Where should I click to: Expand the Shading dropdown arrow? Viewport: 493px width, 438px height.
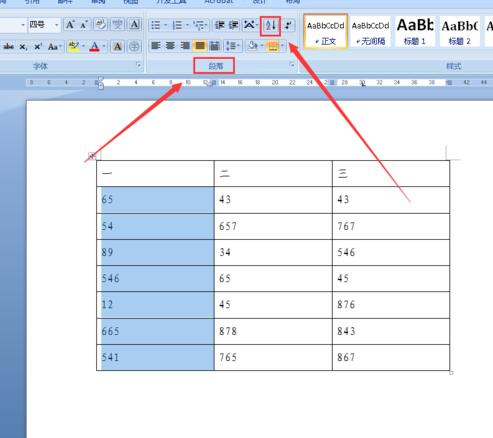click(262, 46)
